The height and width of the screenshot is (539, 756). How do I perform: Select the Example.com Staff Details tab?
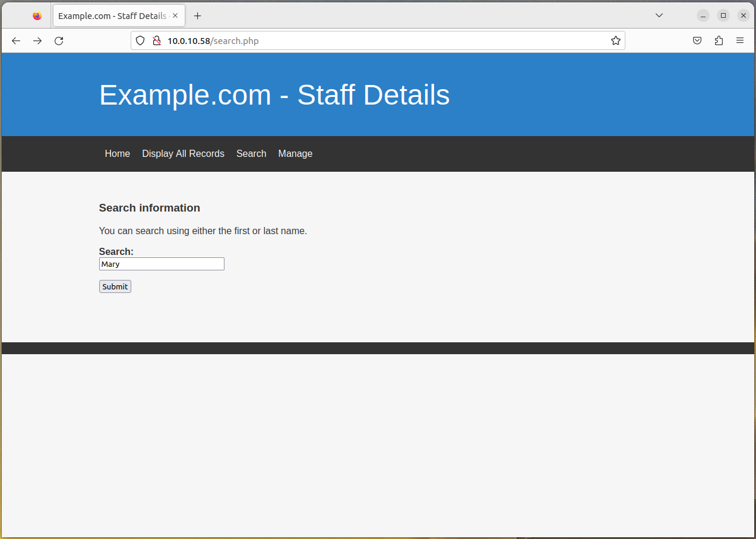pyautogui.click(x=112, y=16)
